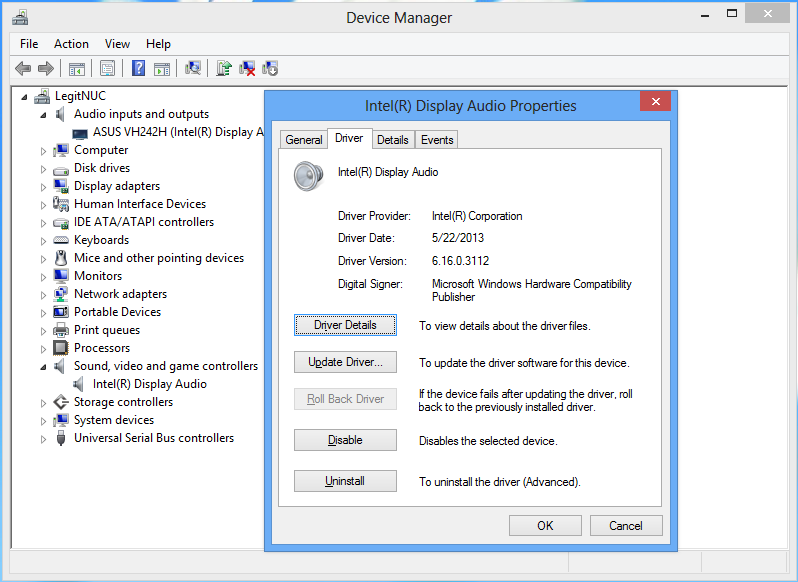The image size is (798, 582).
Task: Expand the Computer node
Action: [43, 151]
